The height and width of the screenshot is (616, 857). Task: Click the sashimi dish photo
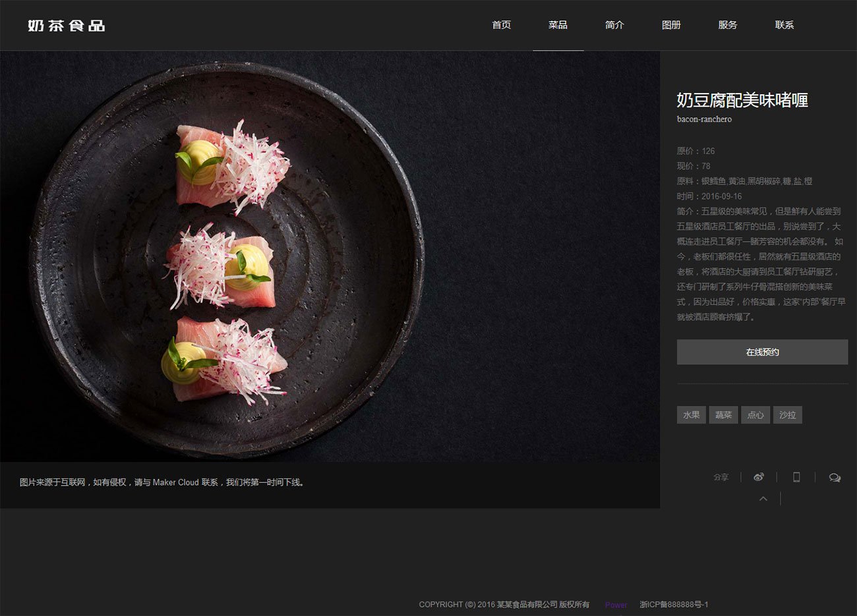330,256
